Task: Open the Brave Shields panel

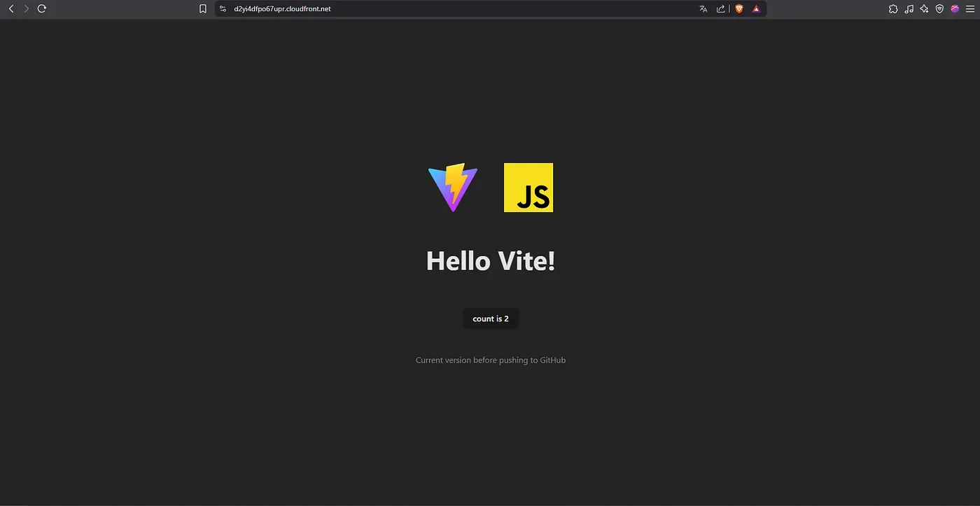Action: [x=738, y=8]
